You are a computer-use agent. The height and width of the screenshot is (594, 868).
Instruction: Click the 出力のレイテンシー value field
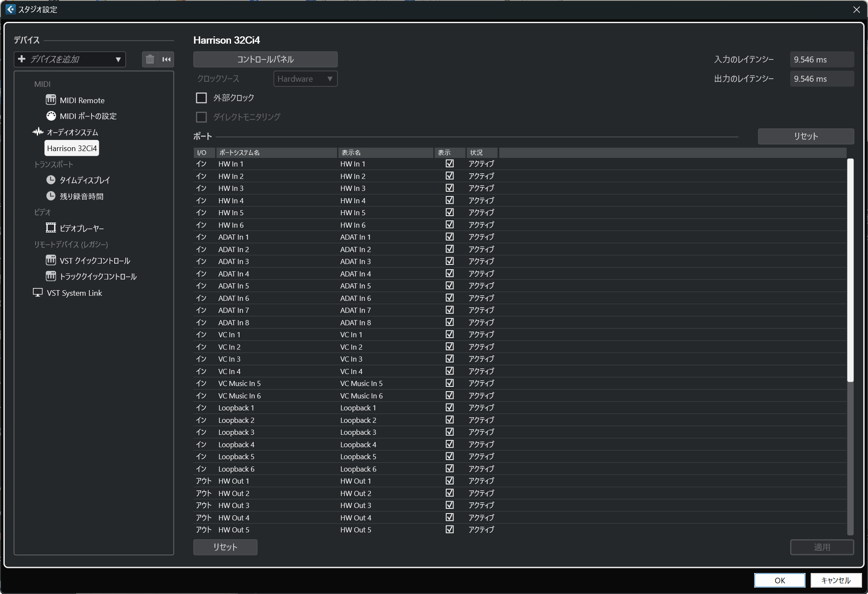click(822, 79)
